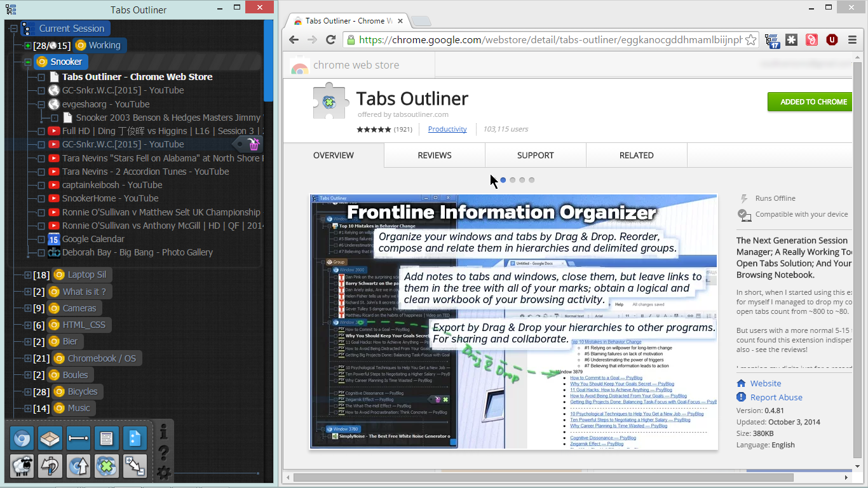The image size is (868, 488).
Task: Reload the page in Chrome
Action: (330, 39)
